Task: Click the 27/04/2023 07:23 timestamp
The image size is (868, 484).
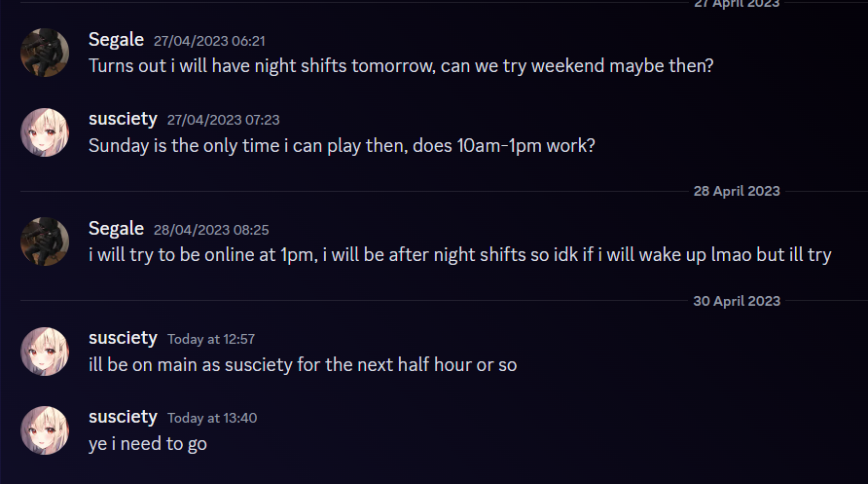Action: [223, 120]
